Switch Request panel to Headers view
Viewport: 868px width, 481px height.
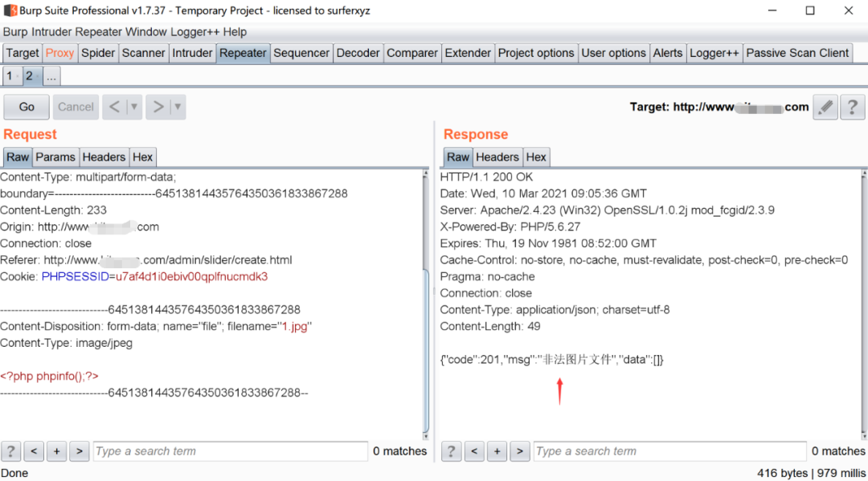(104, 157)
